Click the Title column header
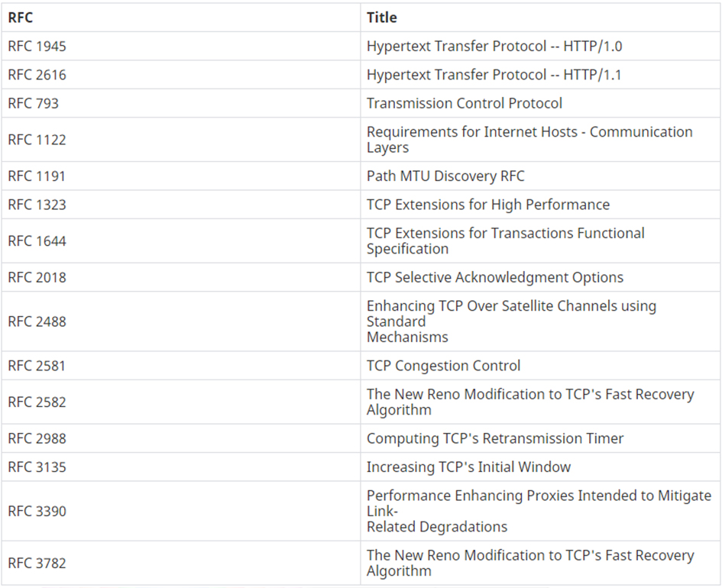The height and width of the screenshot is (588, 722). point(541,18)
